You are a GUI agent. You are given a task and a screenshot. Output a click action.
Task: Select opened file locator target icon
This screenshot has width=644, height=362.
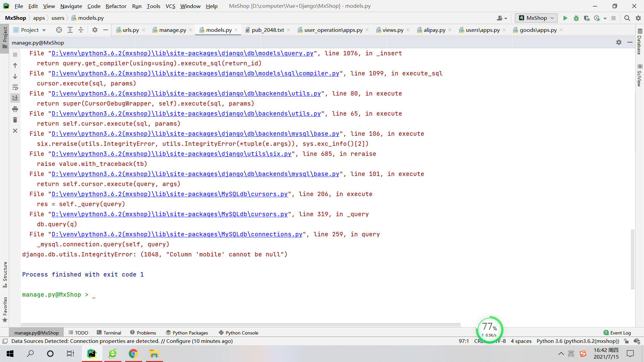coord(59,30)
